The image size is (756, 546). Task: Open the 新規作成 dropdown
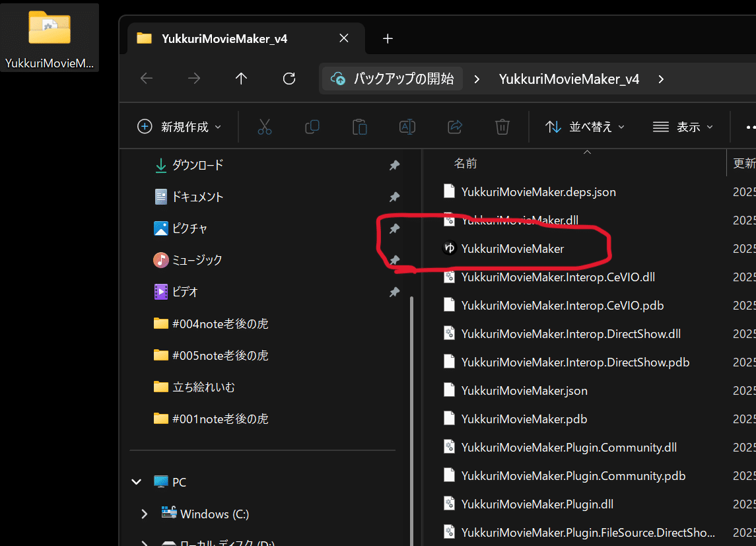[x=180, y=127]
